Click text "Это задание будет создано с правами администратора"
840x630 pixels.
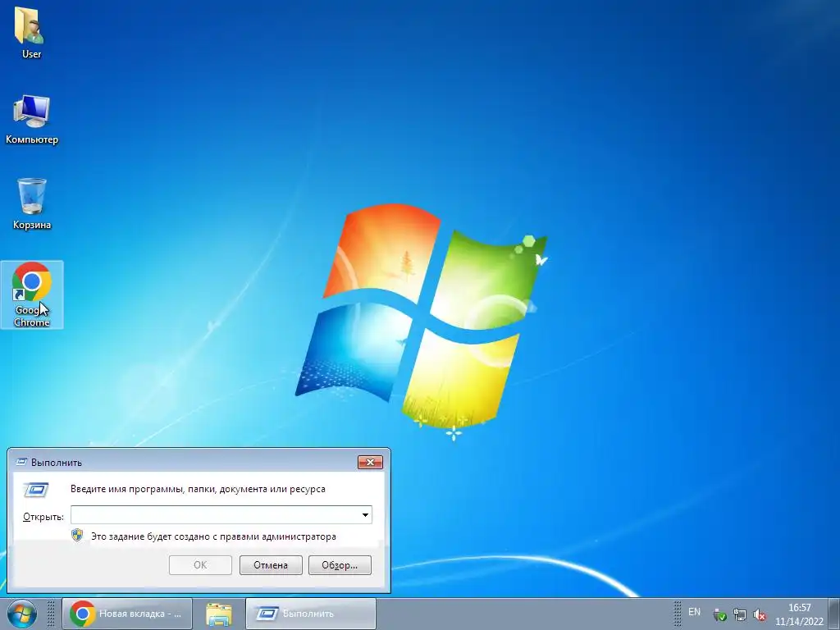213,536
